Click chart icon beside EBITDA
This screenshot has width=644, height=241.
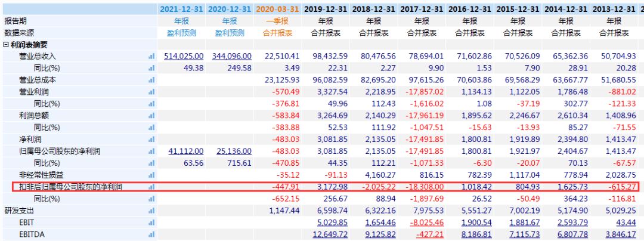[x=151, y=235]
